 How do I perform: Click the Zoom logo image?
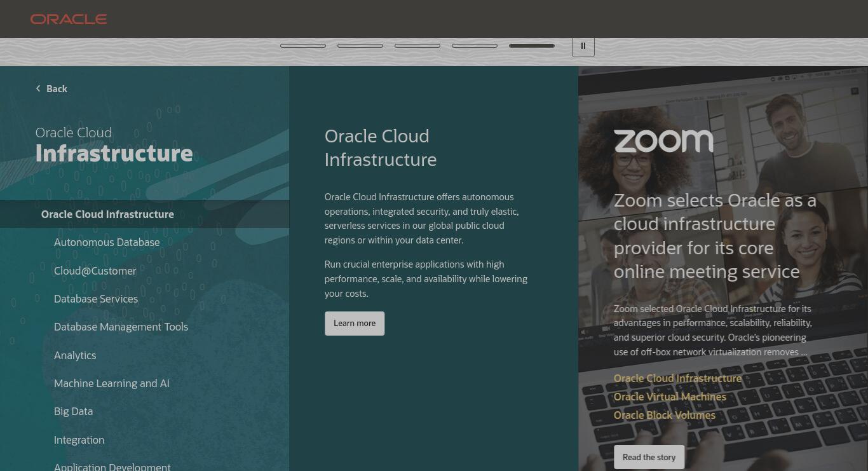tap(663, 141)
